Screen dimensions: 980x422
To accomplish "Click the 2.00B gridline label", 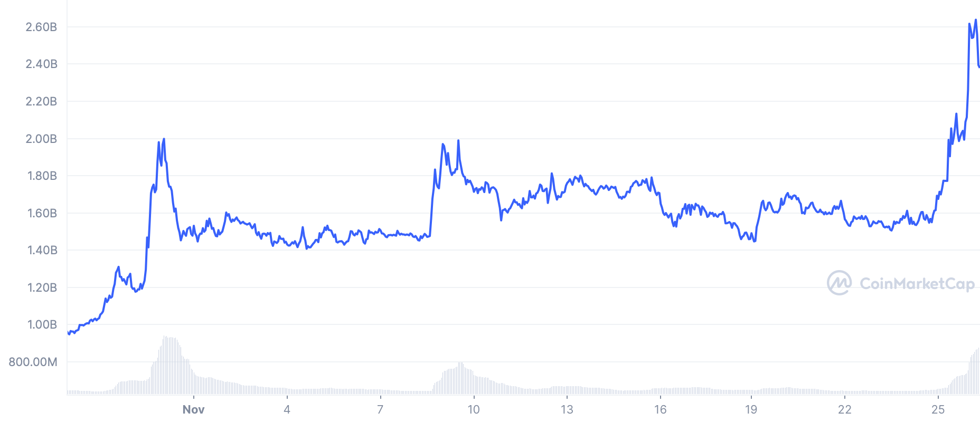I will (x=41, y=139).
